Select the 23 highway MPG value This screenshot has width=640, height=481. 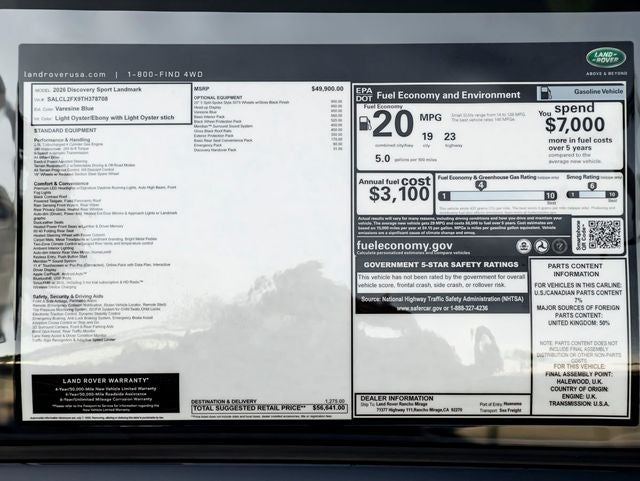coord(450,137)
